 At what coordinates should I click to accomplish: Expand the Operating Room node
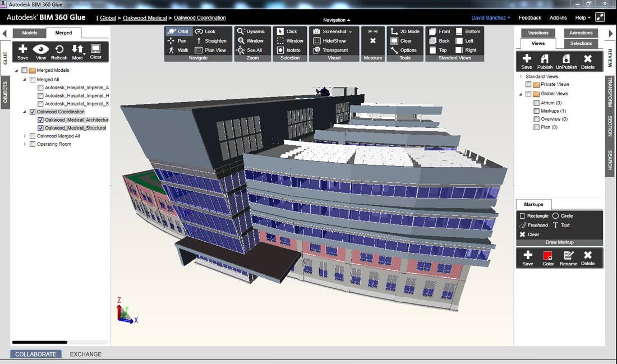coord(25,144)
